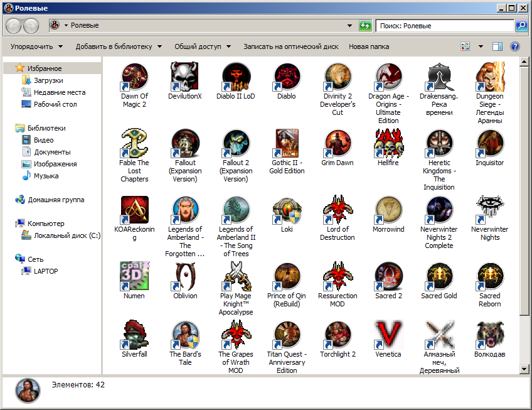Expand the address bar history dropdown arrow
This screenshot has height=410, width=532.
pyautogui.click(x=349, y=26)
